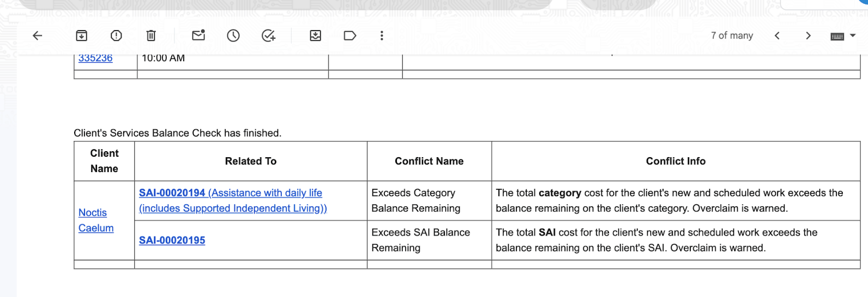
Task: Snooze email with clock icon
Action: (x=233, y=35)
